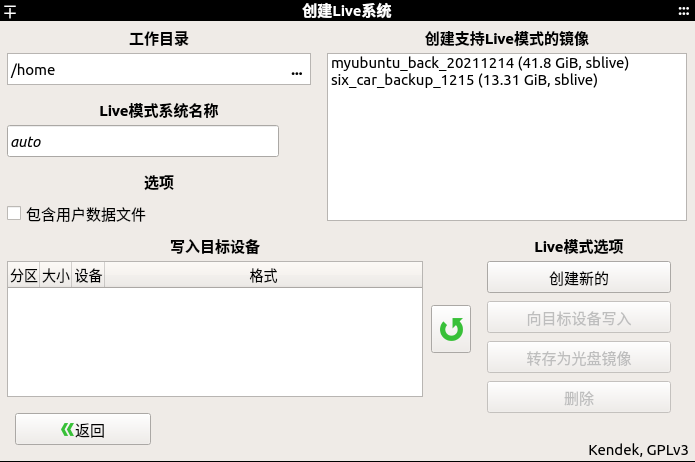Click the 删除 button
Viewport: 695px width, 462px height.
pyautogui.click(x=578, y=397)
